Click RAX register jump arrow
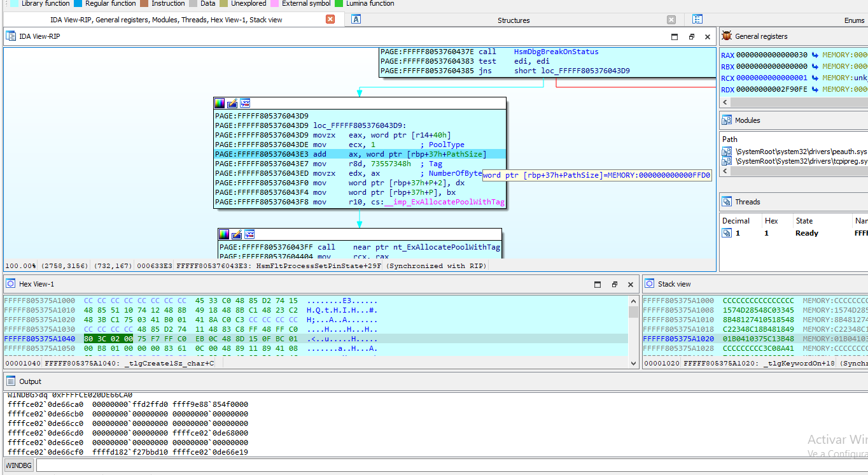 tap(815, 55)
